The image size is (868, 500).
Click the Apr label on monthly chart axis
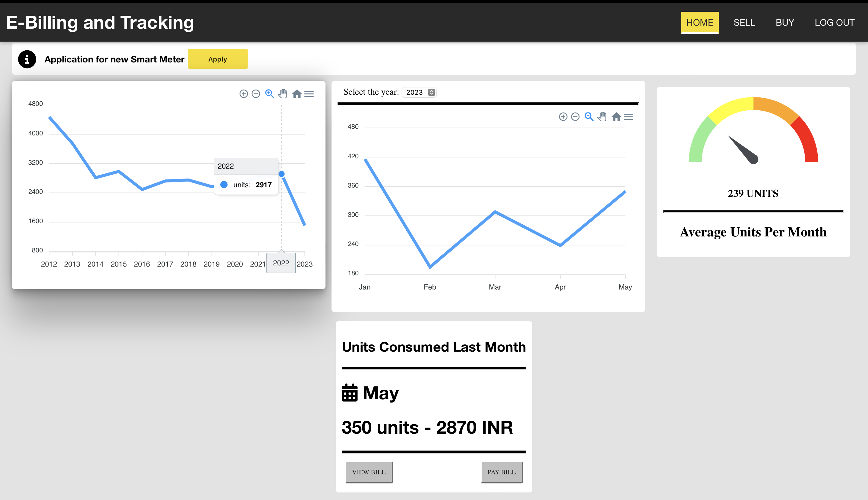pyautogui.click(x=560, y=287)
